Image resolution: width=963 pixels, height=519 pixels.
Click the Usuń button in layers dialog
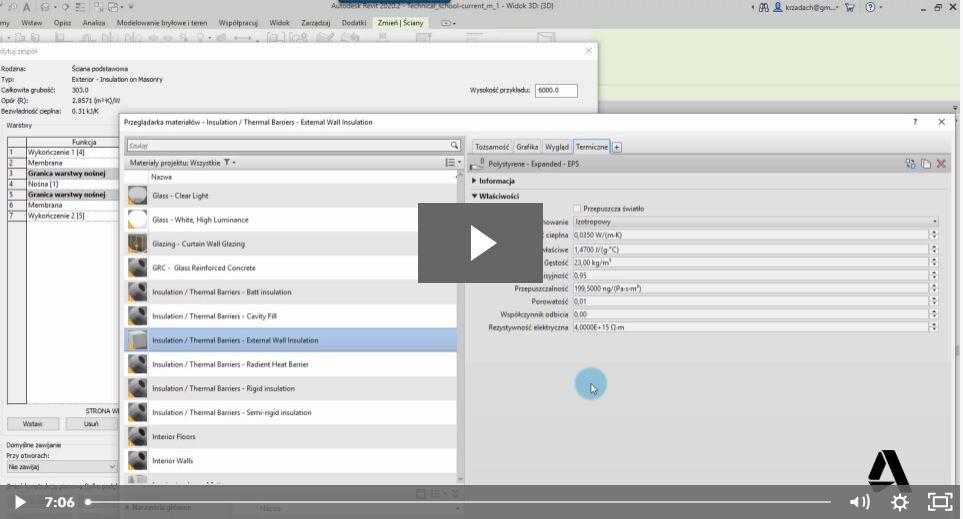tap(91, 424)
